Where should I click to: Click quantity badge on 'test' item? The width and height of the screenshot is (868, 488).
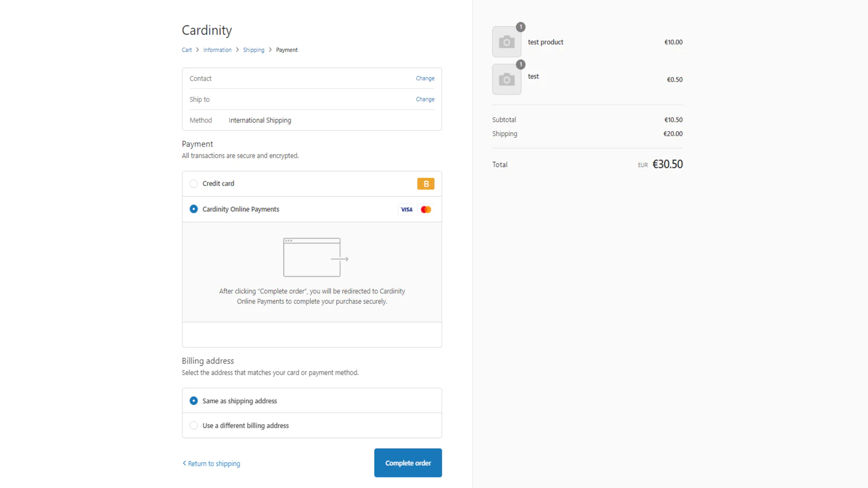521,65
